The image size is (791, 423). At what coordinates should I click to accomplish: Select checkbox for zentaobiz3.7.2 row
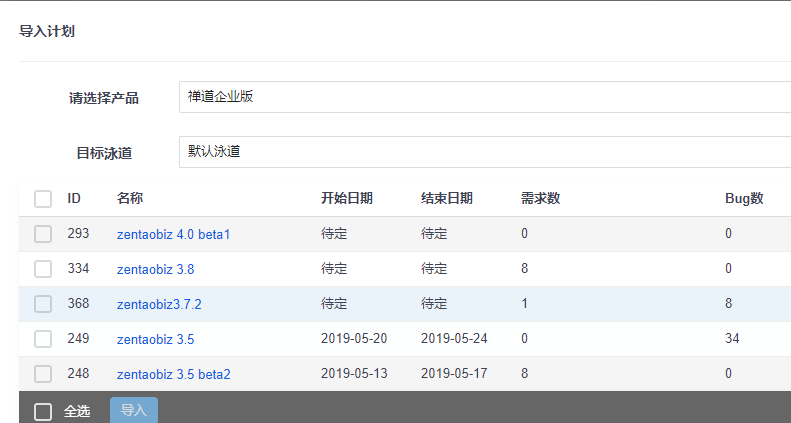(43, 304)
